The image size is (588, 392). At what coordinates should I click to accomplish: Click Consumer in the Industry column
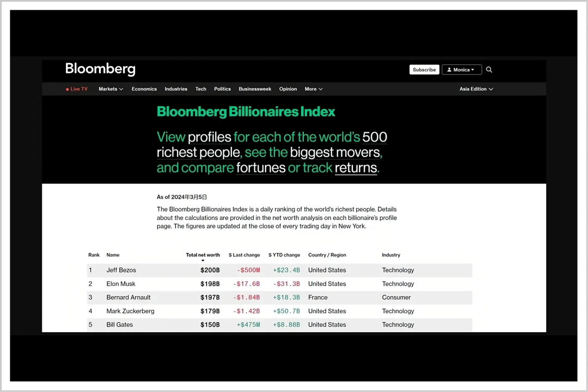396,297
